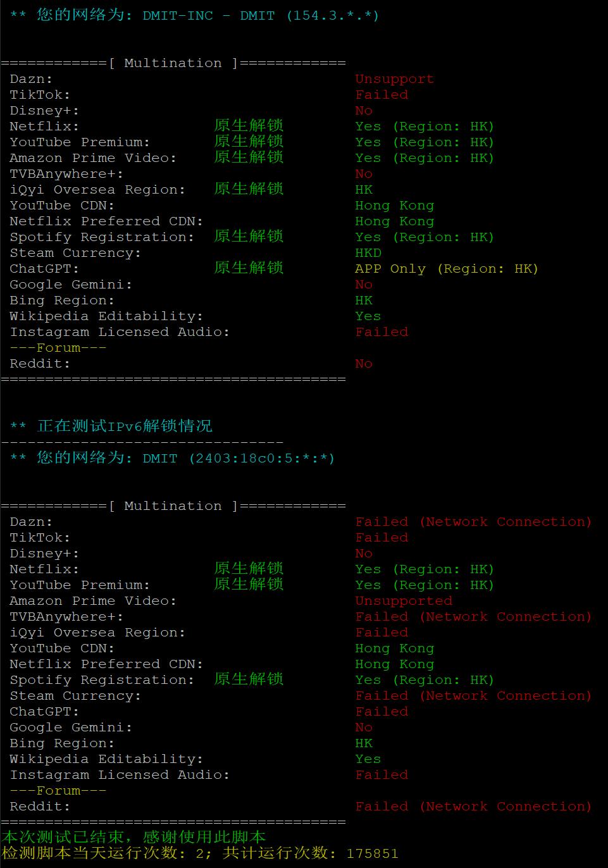Screen dimensions: 608x868
Task: Select the red "Unsupport" Dazn result
Action: 394,79
